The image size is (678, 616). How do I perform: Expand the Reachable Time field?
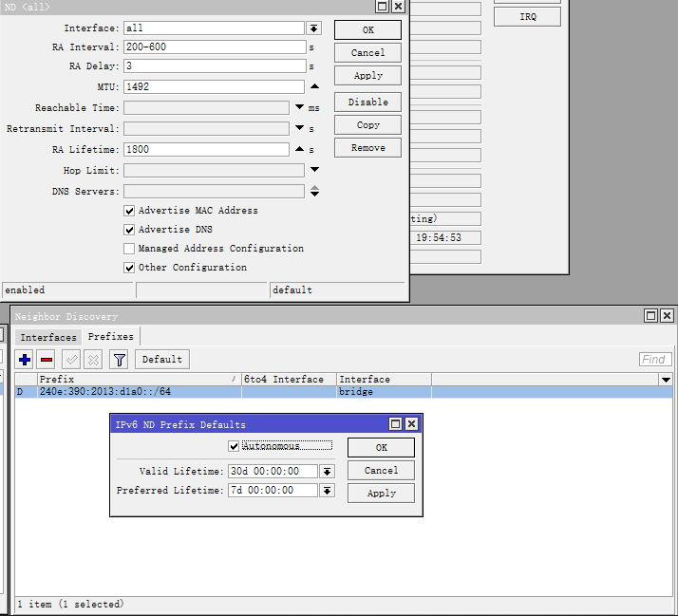click(299, 108)
